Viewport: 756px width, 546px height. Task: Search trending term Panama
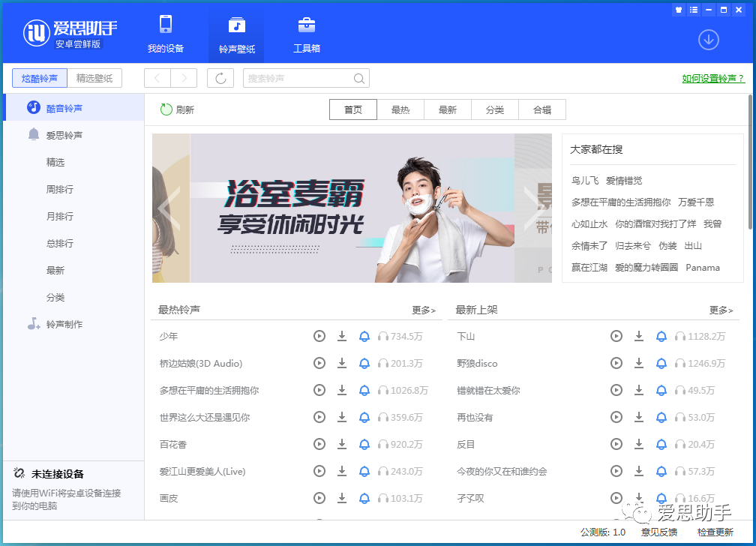pos(703,267)
